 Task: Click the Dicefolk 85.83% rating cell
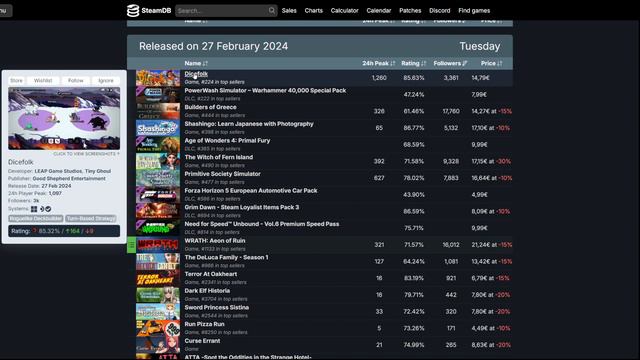click(413, 78)
